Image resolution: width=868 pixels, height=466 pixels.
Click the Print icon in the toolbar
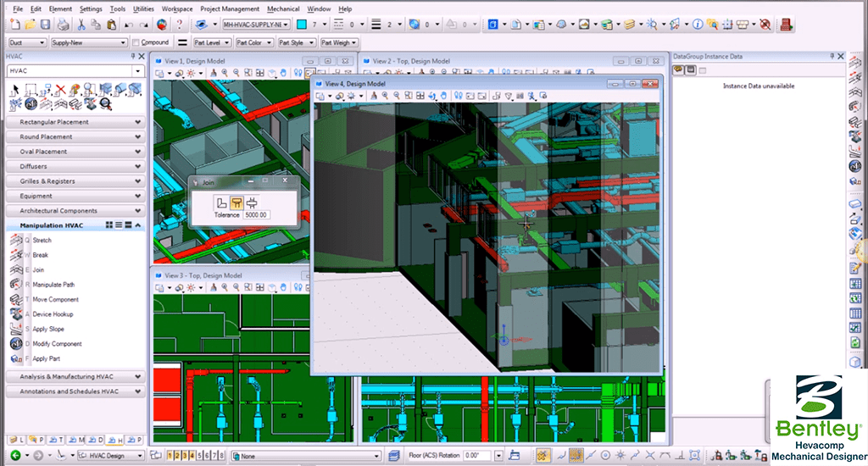click(64, 25)
